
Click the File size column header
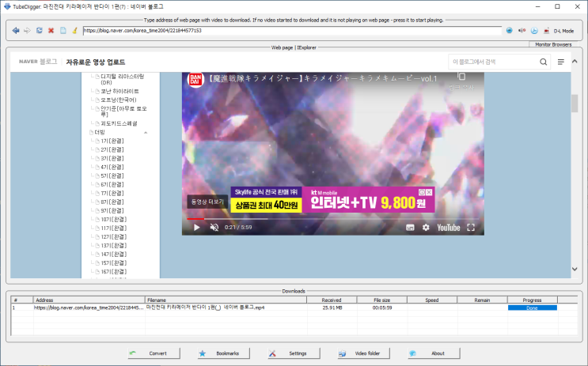(382, 300)
